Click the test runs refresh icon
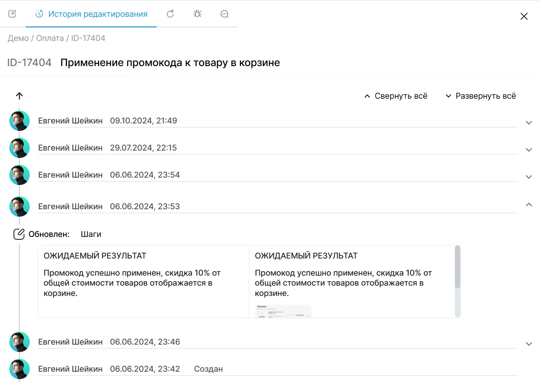539x392 pixels. tap(171, 14)
